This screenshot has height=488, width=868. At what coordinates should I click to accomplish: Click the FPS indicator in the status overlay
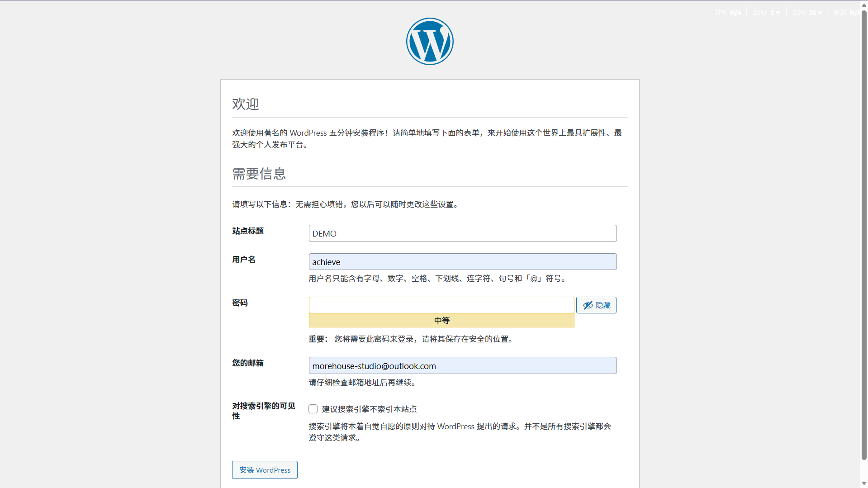(x=728, y=12)
